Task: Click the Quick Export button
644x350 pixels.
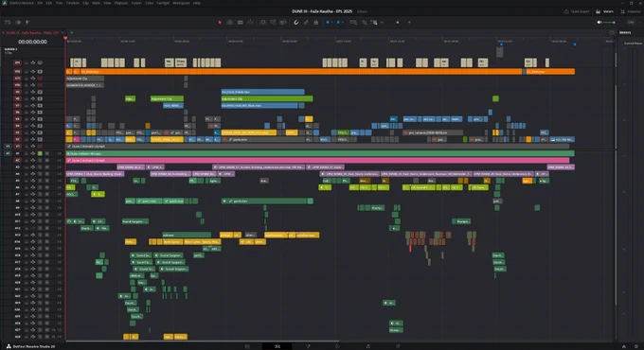Action: coord(577,11)
